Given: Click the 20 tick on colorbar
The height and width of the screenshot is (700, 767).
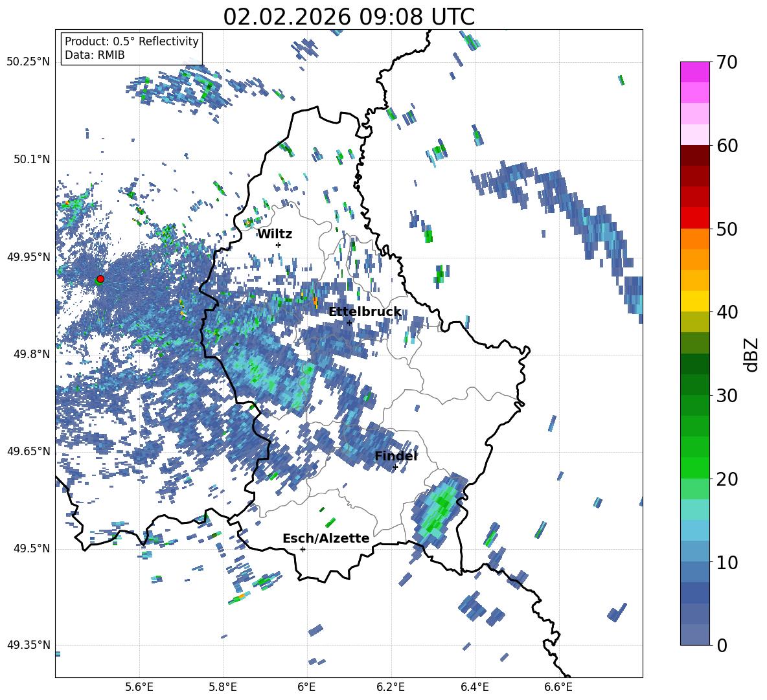Looking at the screenshot, I should [726, 479].
